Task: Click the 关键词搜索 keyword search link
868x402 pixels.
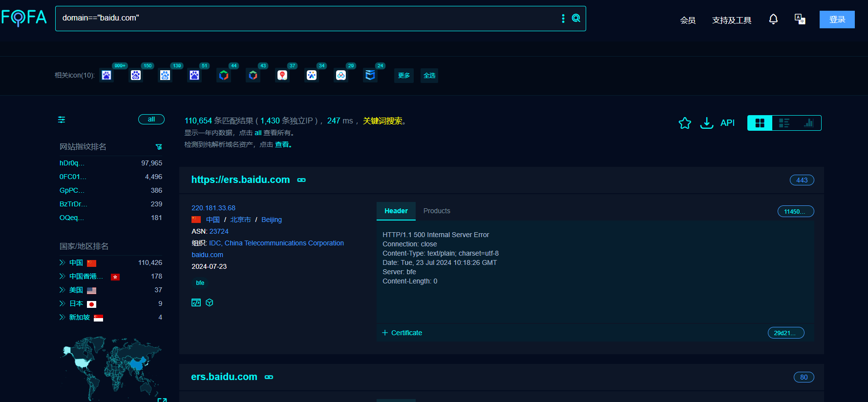Action: pos(382,121)
